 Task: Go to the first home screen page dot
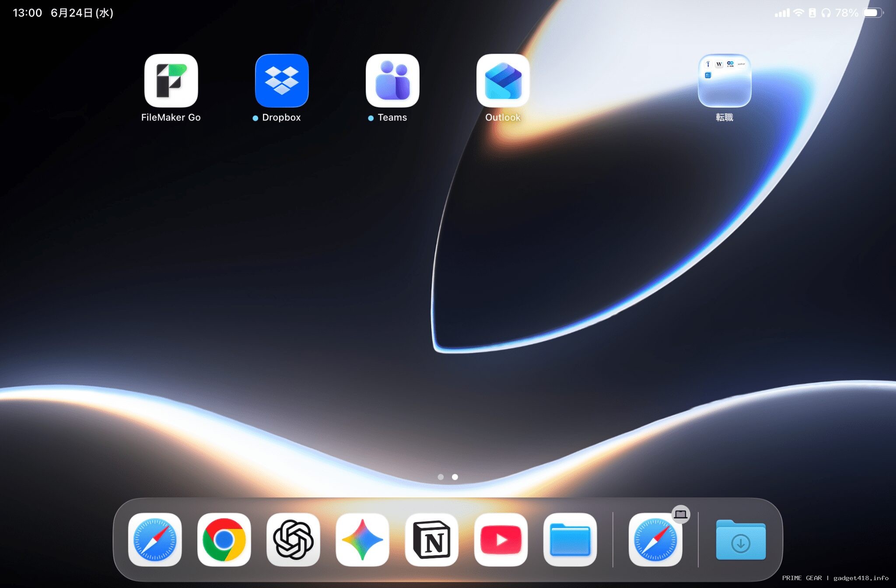pyautogui.click(x=441, y=477)
